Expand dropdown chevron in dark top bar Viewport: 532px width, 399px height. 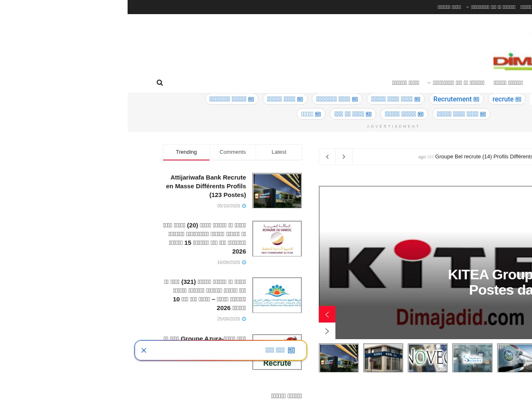pyautogui.click(x=468, y=7)
